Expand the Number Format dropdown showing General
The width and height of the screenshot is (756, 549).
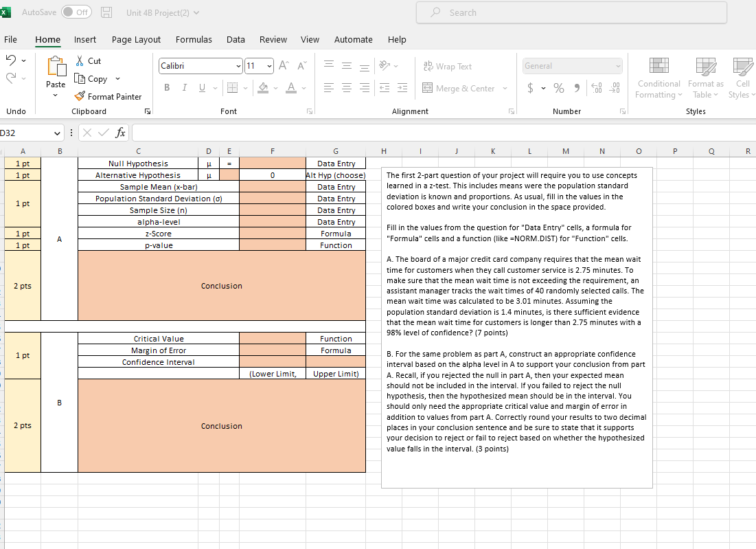click(x=616, y=66)
